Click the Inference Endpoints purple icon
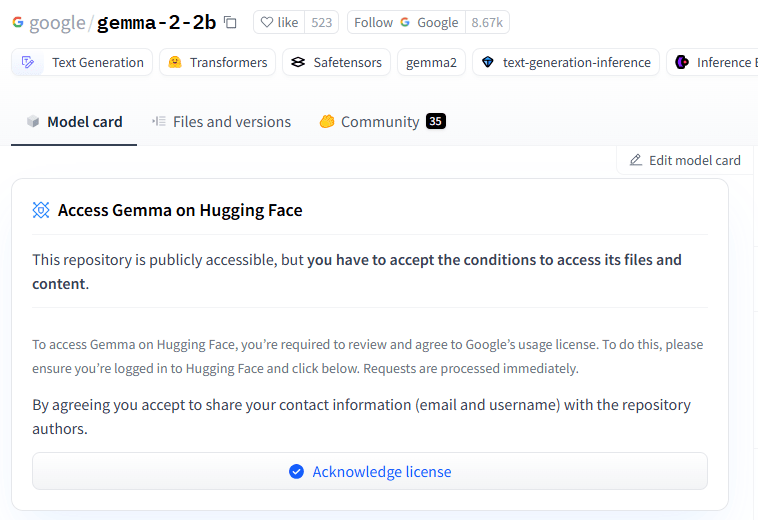 click(682, 62)
